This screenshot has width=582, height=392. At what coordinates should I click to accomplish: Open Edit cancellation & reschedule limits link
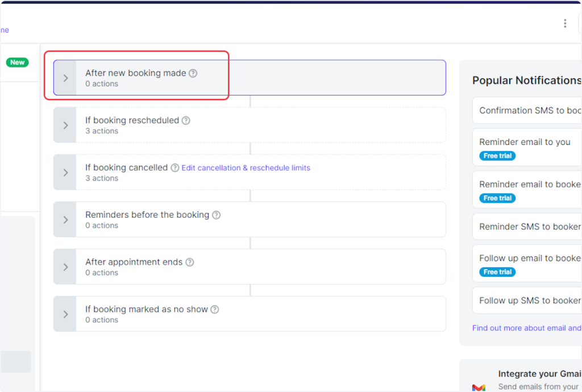(x=246, y=168)
